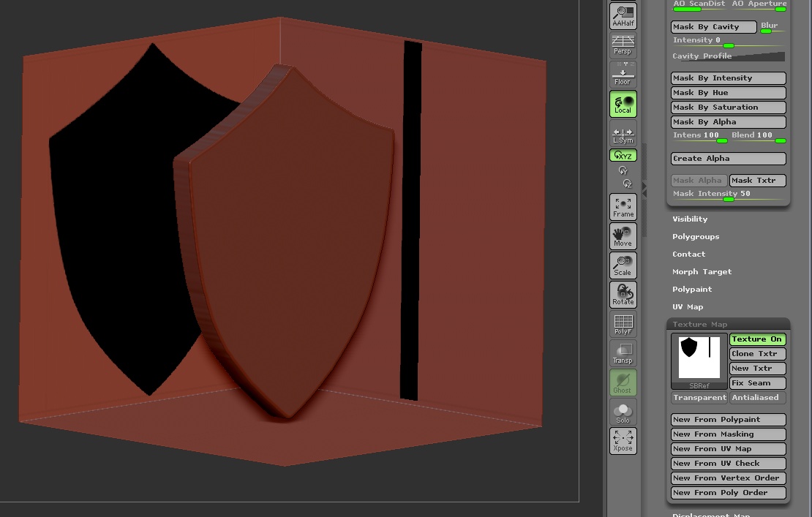Screen dimensions: 812x517
Task: Click the Frame mesh icon
Action: [623, 207]
